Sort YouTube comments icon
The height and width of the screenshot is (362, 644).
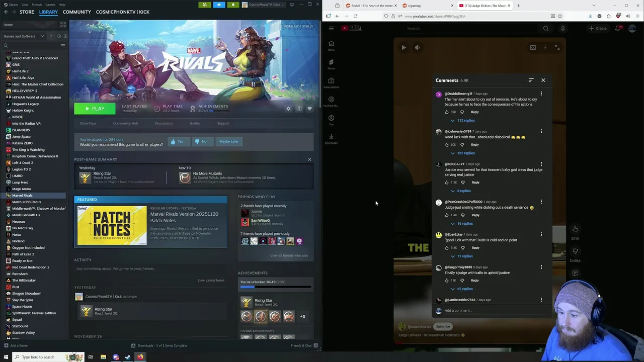pos(531,80)
